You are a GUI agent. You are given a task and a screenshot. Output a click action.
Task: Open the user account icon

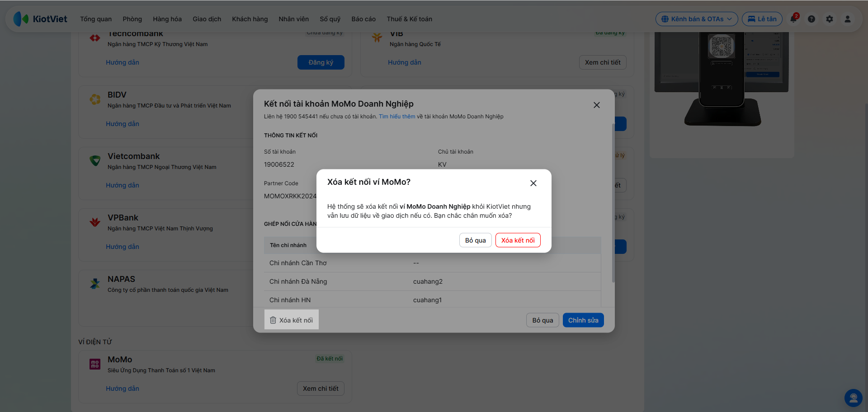click(848, 19)
